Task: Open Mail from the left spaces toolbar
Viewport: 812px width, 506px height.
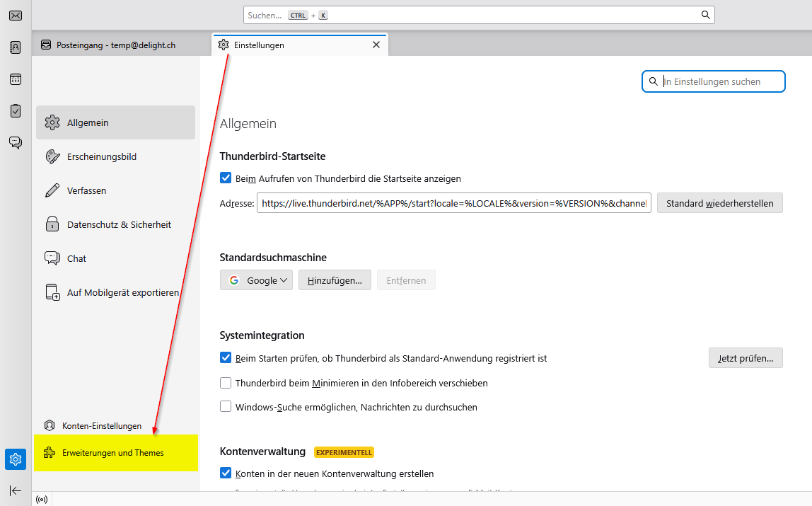Action: pos(16,16)
